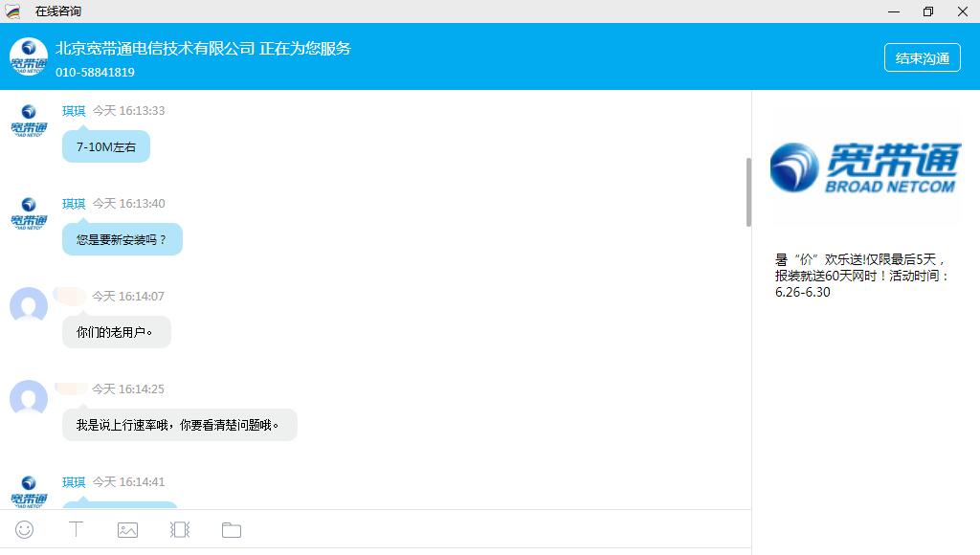Screen dimensions: 980x555
Task: Click the sender name 琪琪 at 16:13:40
Action: [74, 204]
